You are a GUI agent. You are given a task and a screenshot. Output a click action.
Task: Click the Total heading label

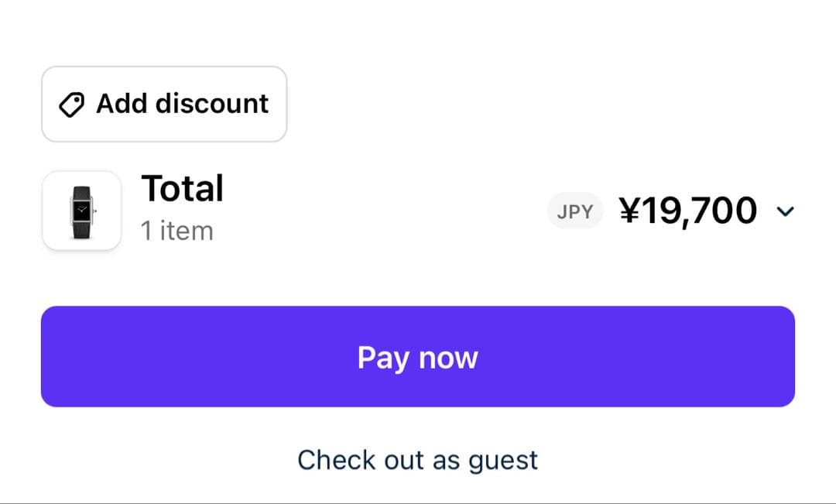tap(182, 189)
